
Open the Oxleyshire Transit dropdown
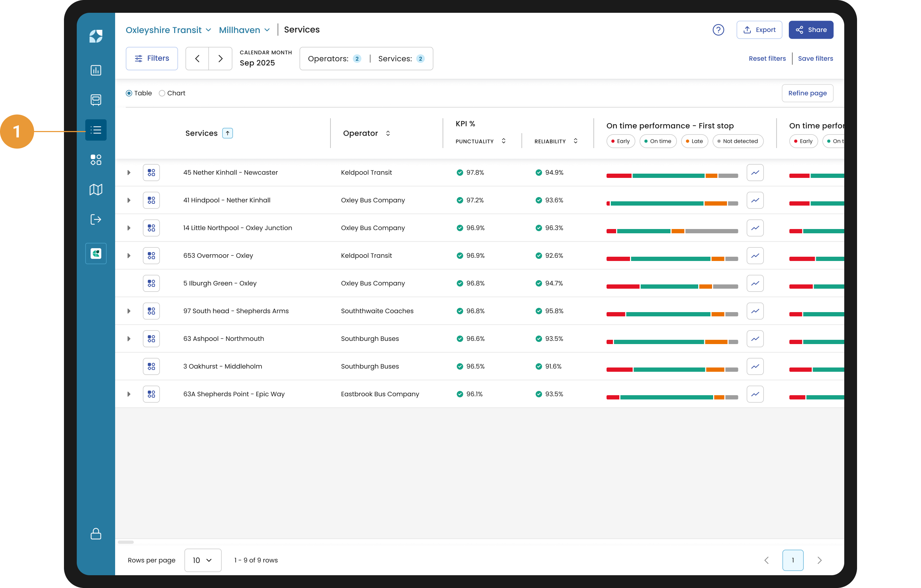click(168, 30)
